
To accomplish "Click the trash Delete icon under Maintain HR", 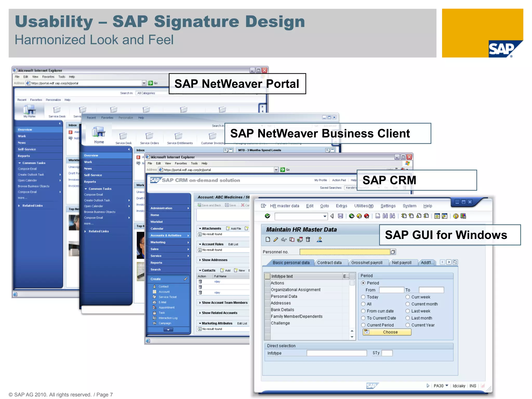I will 308,240.
